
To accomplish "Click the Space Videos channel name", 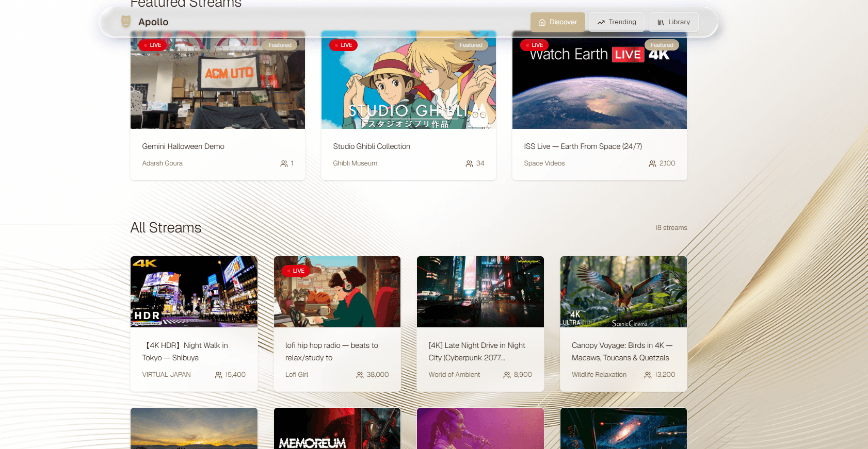I will click(544, 163).
